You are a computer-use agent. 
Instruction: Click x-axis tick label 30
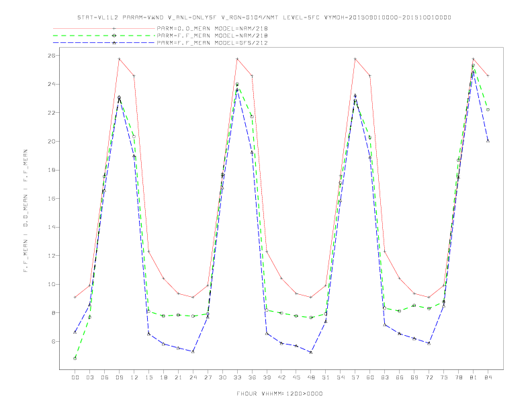[x=222, y=377]
